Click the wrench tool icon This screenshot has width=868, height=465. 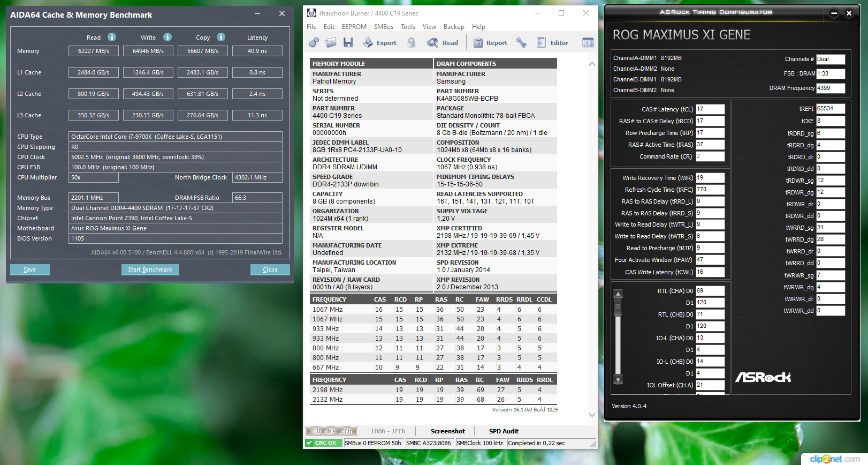pos(521,42)
